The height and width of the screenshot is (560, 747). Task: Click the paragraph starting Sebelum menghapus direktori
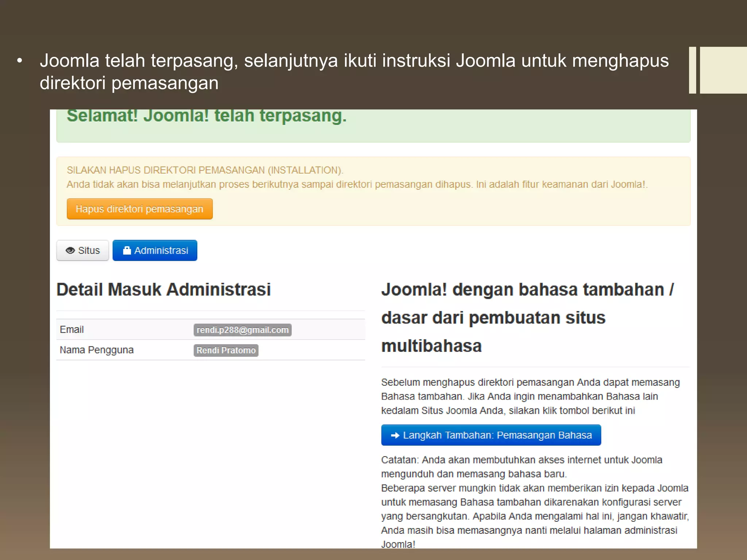[531, 396]
